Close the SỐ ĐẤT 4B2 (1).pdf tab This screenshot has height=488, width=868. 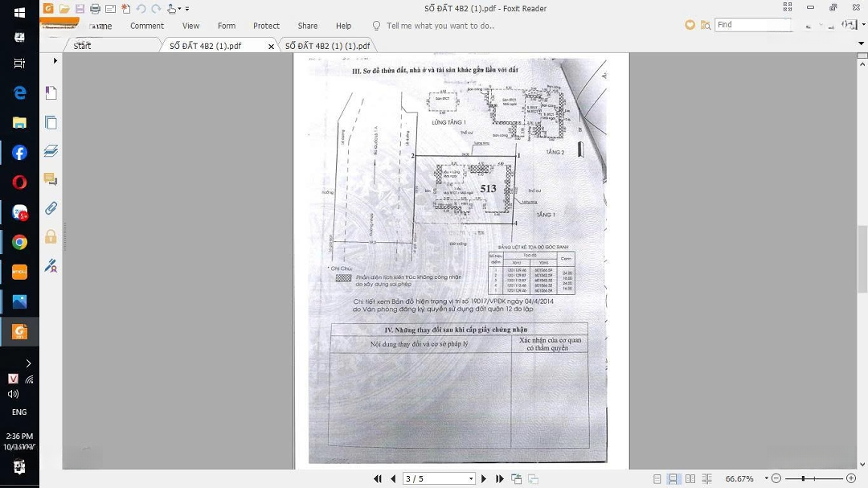coord(271,47)
